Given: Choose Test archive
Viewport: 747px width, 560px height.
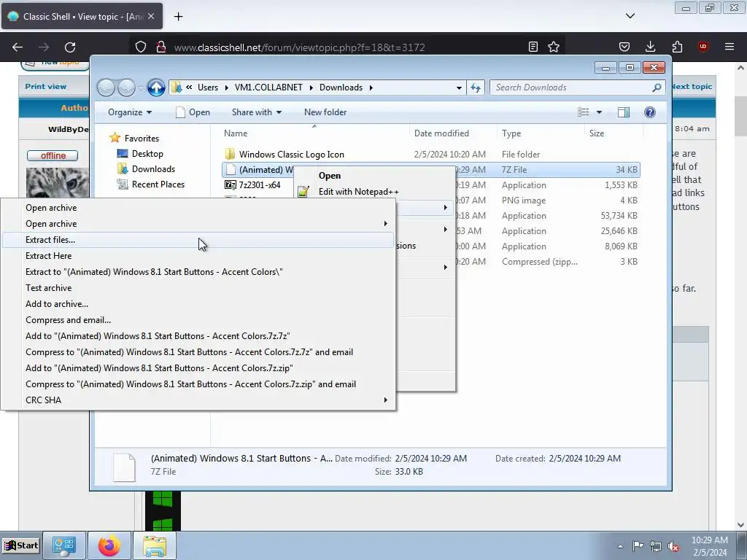Looking at the screenshot, I should click(x=198, y=288).
